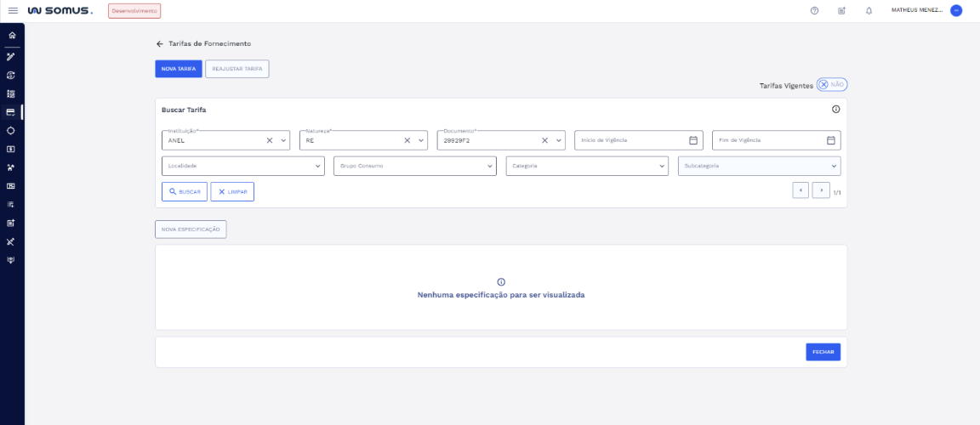Screen dimensions: 980x425
Task: Click the BUSCAR search button
Action: coord(185,192)
